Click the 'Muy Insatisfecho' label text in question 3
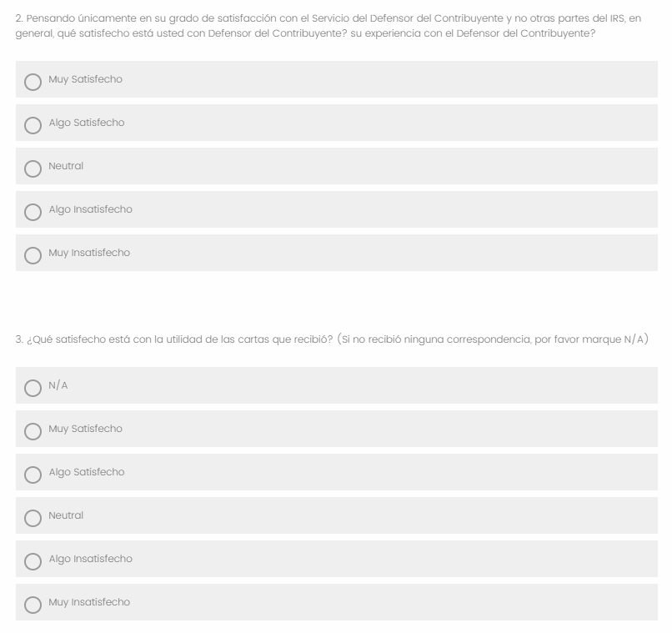The width and height of the screenshot is (672, 633). click(x=89, y=602)
